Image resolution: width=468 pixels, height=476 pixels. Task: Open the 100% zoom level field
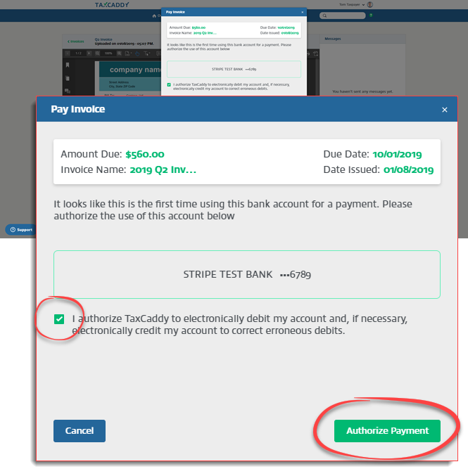(108, 53)
